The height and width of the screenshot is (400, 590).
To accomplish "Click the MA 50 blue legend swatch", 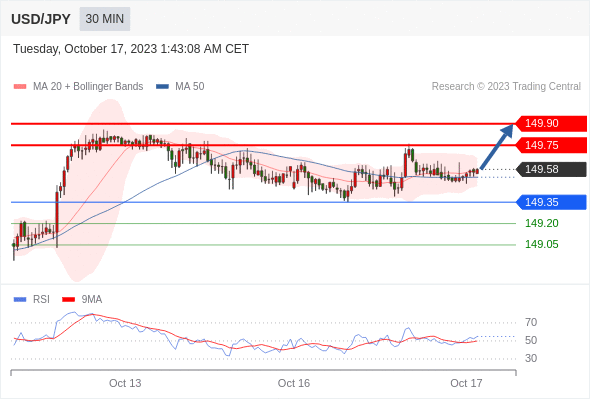I will (x=162, y=87).
